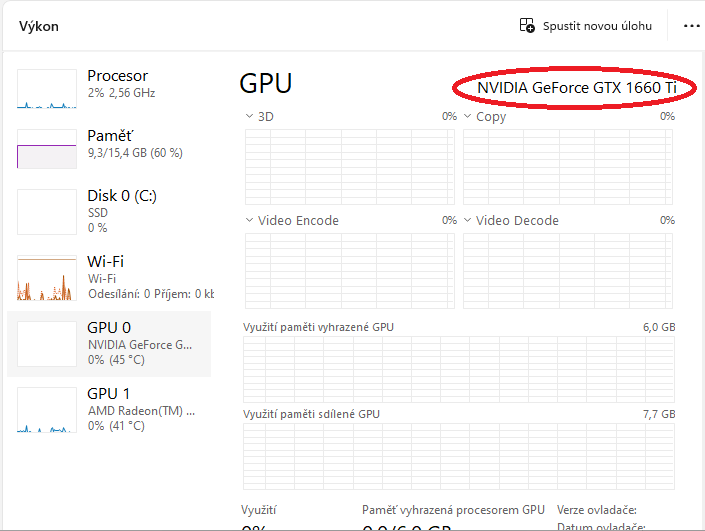705x531 pixels.
Task: Click the Využití label at bottom
Action: pyautogui.click(x=259, y=510)
